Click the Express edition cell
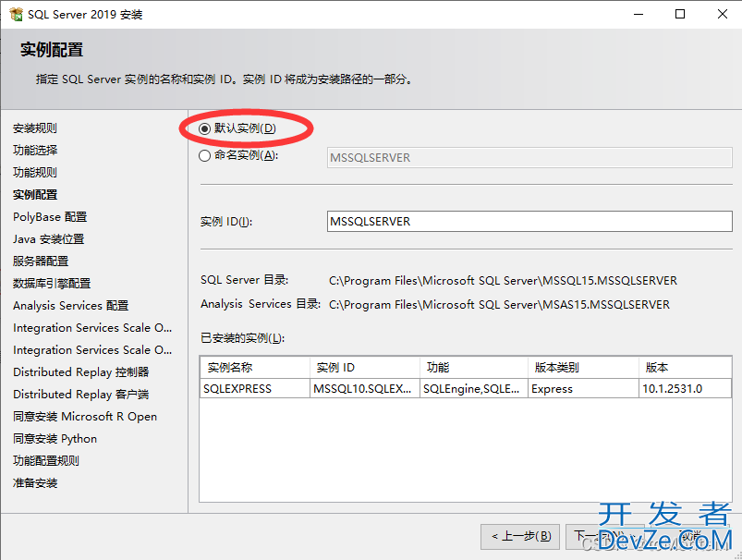This screenshot has width=742, height=560. (583, 389)
